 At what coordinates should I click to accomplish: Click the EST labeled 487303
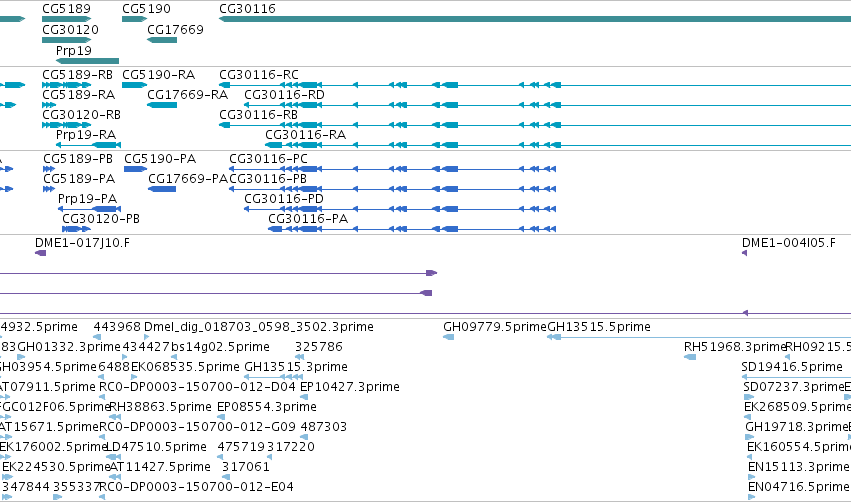(x=324, y=427)
